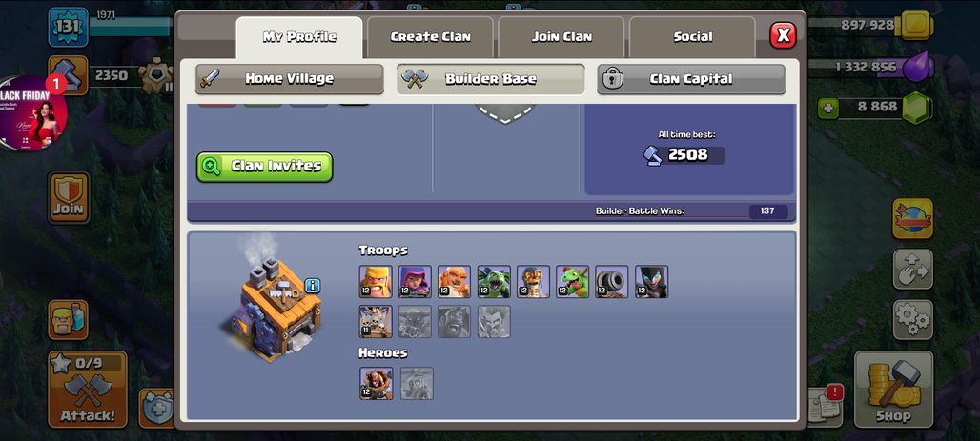Screen dimensions: 980x441
Task: Select the Home Village profile view
Action: [290, 79]
